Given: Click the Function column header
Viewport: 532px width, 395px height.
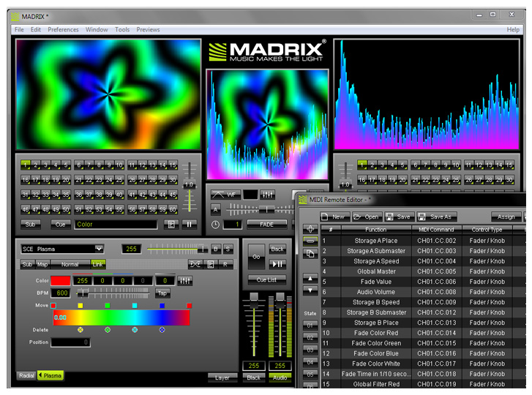Looking at the screenshot, I should tap(375, 230).
